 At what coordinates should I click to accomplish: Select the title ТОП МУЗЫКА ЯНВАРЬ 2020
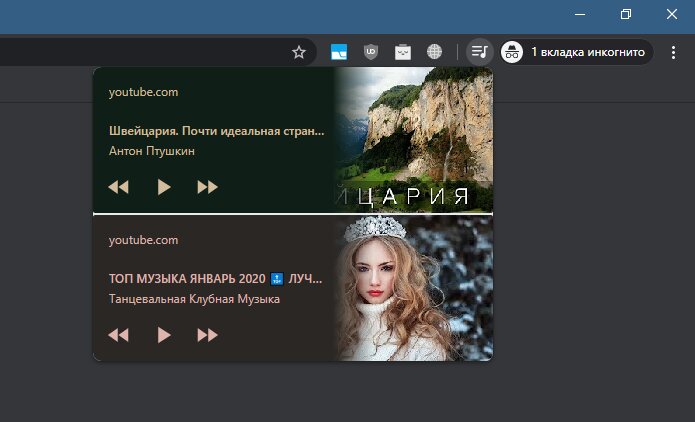coord(187,279)
